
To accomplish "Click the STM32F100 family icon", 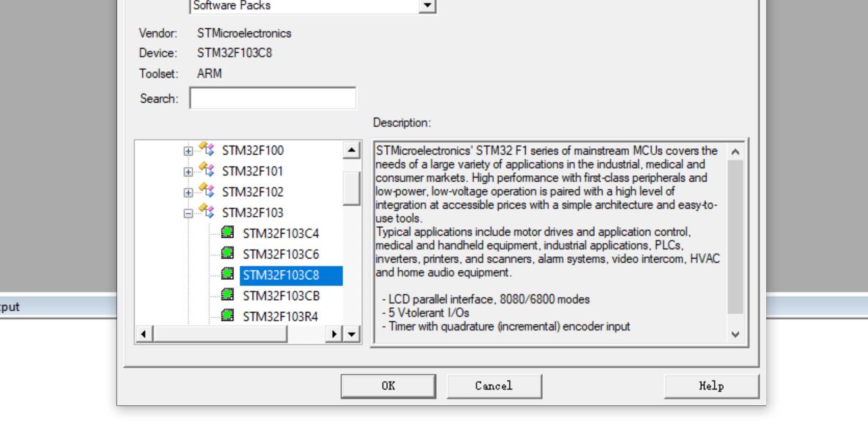I will click(x=206, y=150).
